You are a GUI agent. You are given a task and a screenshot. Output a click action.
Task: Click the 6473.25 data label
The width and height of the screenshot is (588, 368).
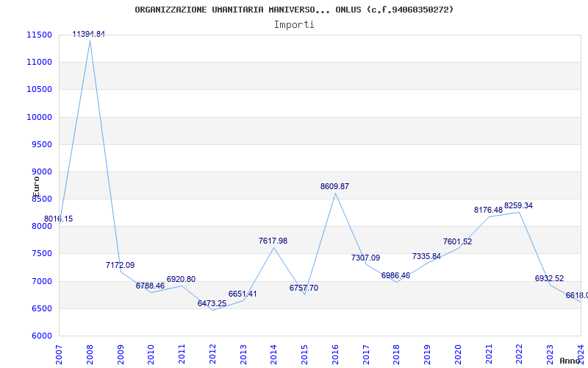click(x=212, y=303)
